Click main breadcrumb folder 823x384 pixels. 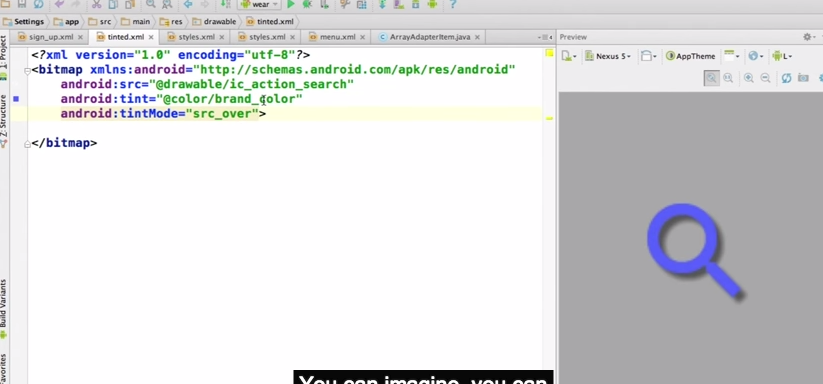[x=135, y=22]
